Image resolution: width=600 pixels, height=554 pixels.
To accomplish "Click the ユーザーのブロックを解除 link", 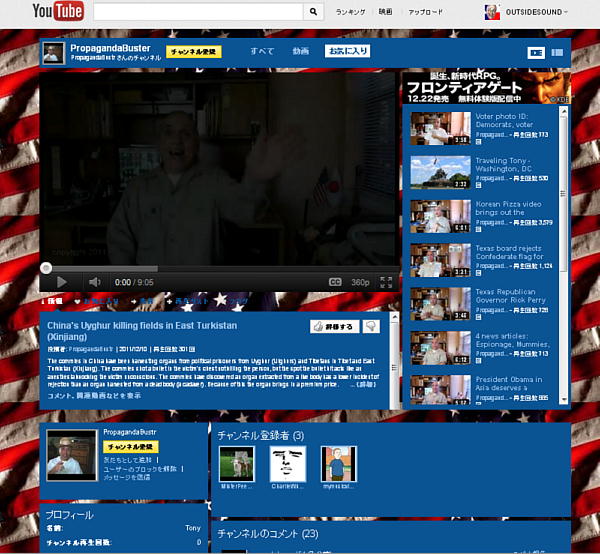I will [140, 469].
